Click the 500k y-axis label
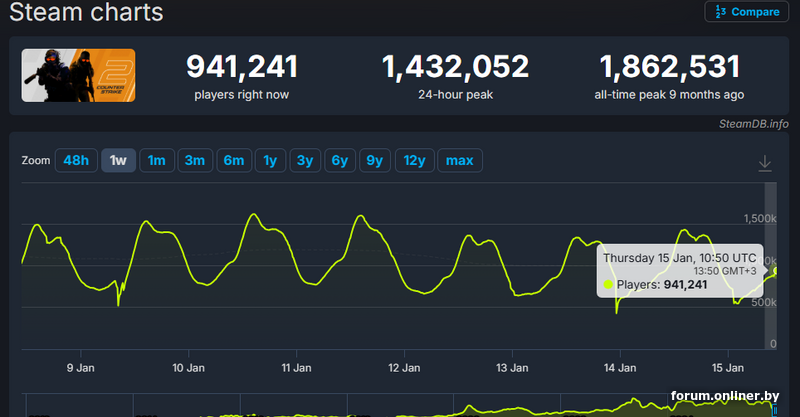Viewport: 800px width, 417px height. tap(764, 302)
